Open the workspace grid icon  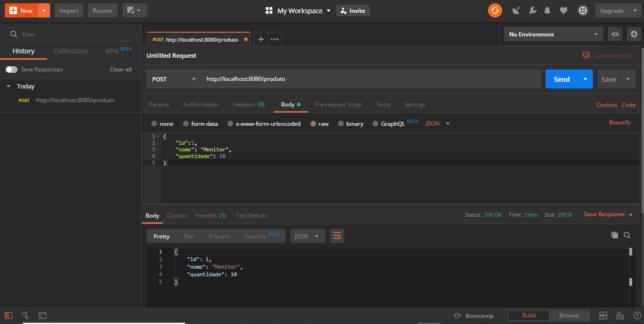[269, 10]
